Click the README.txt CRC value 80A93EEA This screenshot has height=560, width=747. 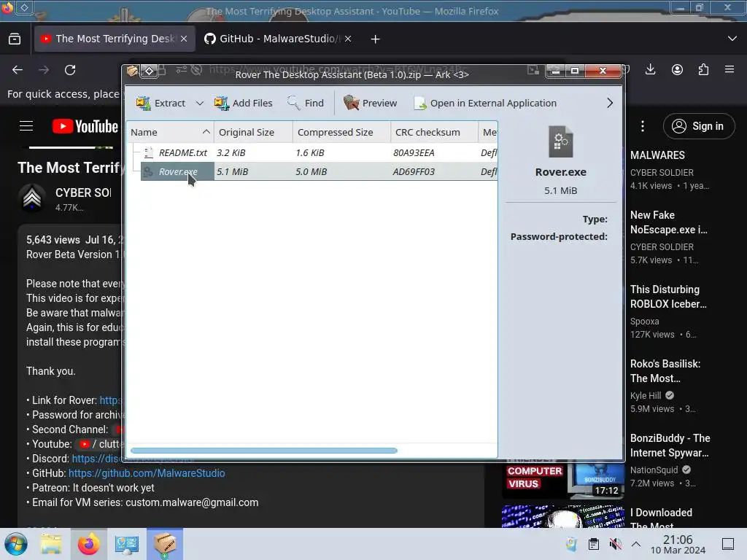414,153
